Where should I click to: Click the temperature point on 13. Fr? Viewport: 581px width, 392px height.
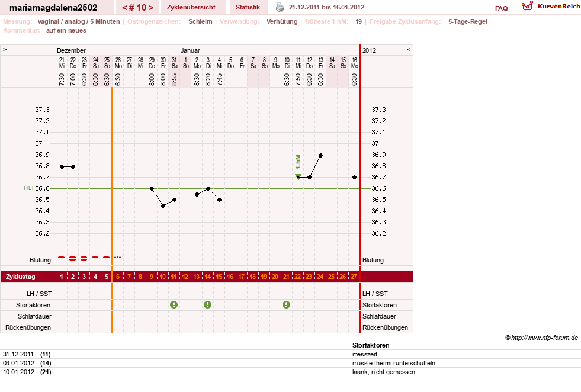tap(320, 156)
